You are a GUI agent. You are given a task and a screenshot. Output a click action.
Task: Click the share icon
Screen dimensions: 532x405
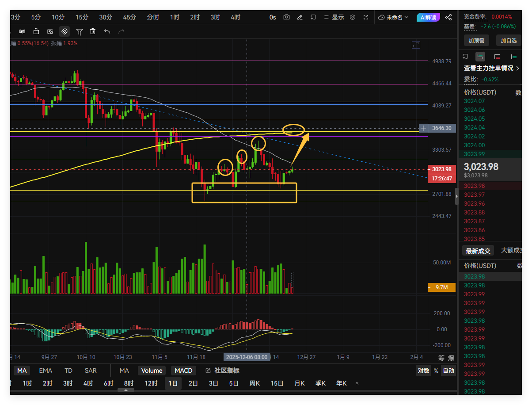click(448, 17)
